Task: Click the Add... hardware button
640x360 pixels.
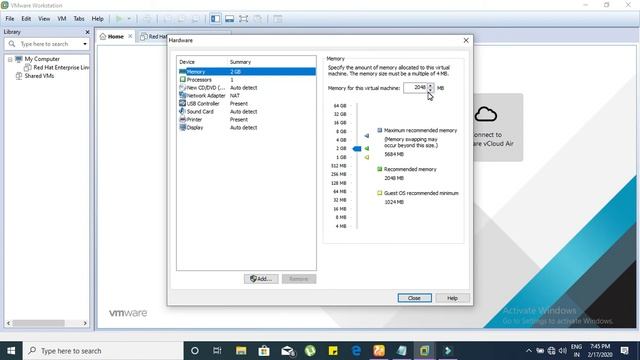Action: coord(261,279)
